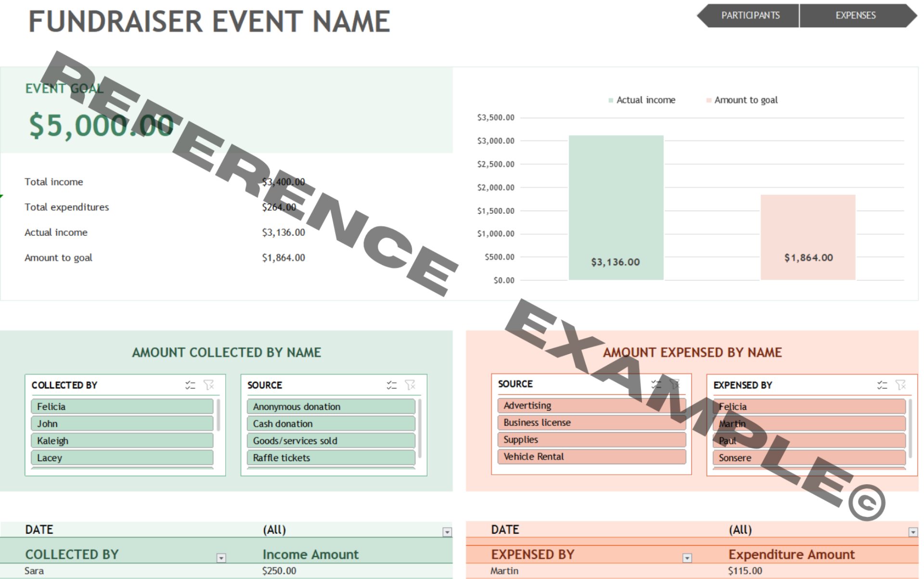Select the Total income label

click(x=54, y=182)
